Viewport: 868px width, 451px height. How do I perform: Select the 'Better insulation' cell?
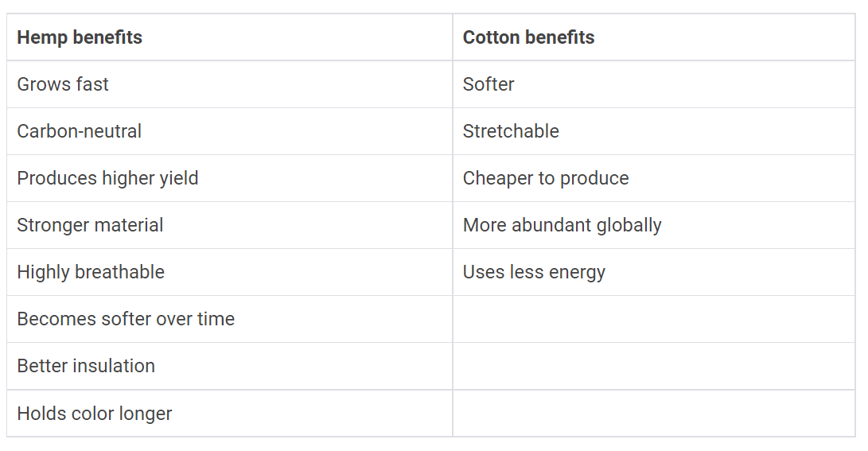pos(86,366)
